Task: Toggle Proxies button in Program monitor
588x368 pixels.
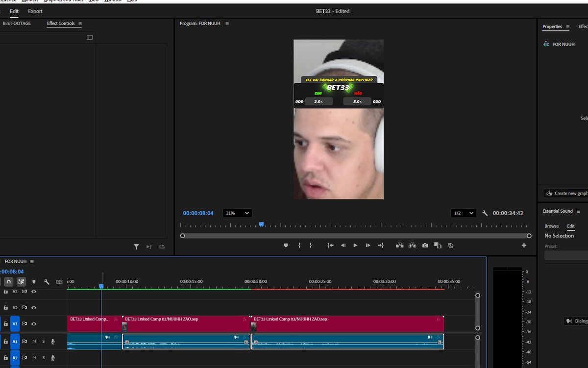Action: pyautogui.click(x=450, y=245)
